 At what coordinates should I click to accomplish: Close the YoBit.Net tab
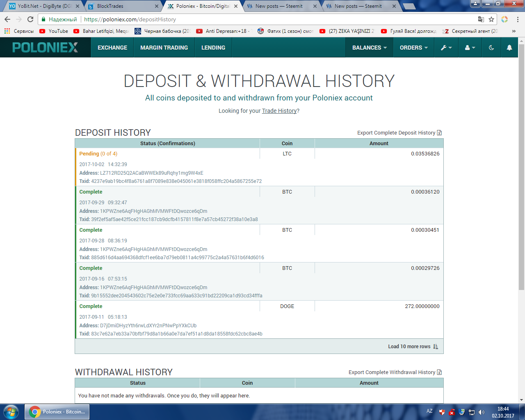[78, 6]
